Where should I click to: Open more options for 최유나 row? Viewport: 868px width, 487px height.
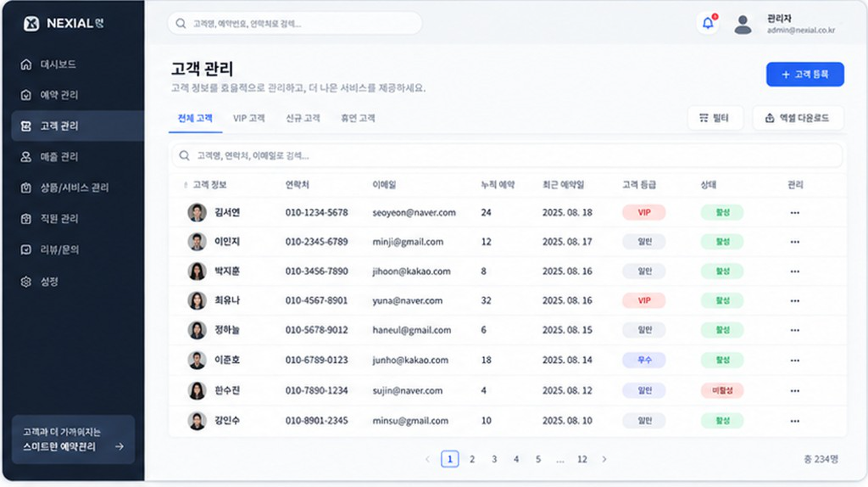tap(795, 301)
